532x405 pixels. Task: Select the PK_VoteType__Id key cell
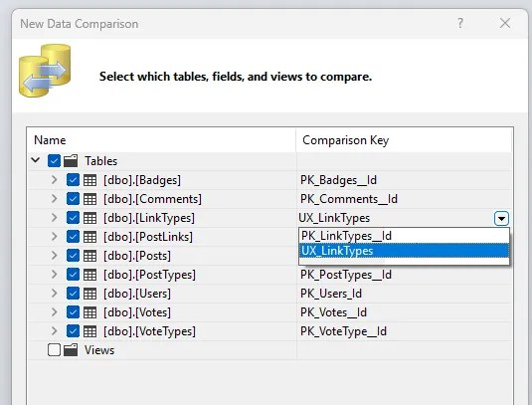404,331
